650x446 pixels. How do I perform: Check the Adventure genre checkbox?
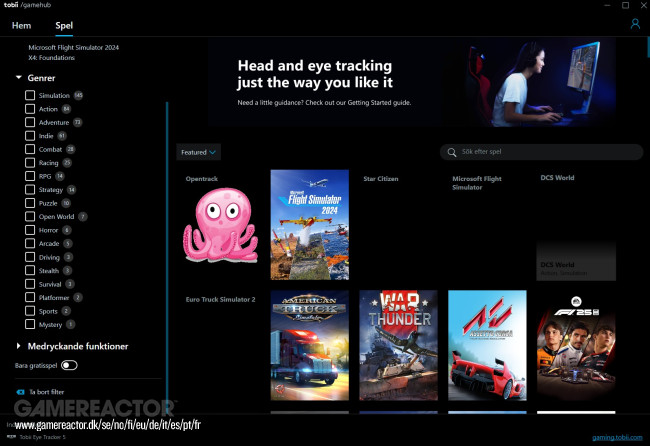point(30,122)
